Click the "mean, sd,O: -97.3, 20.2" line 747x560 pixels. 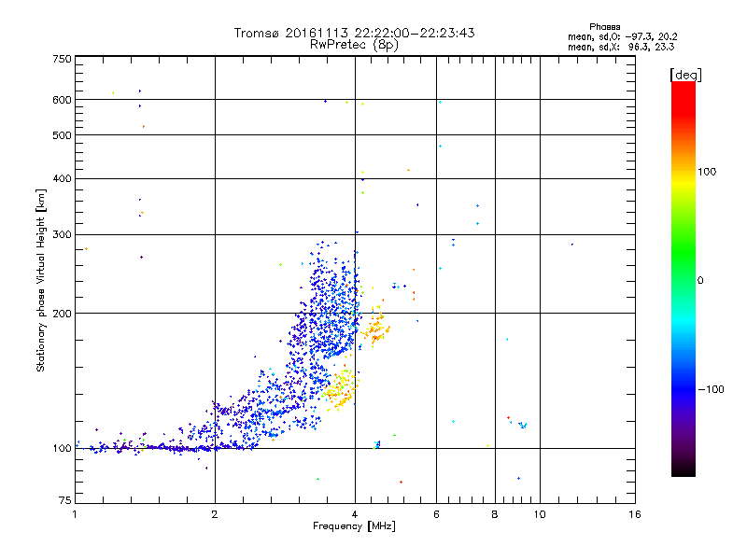point(622,36)
